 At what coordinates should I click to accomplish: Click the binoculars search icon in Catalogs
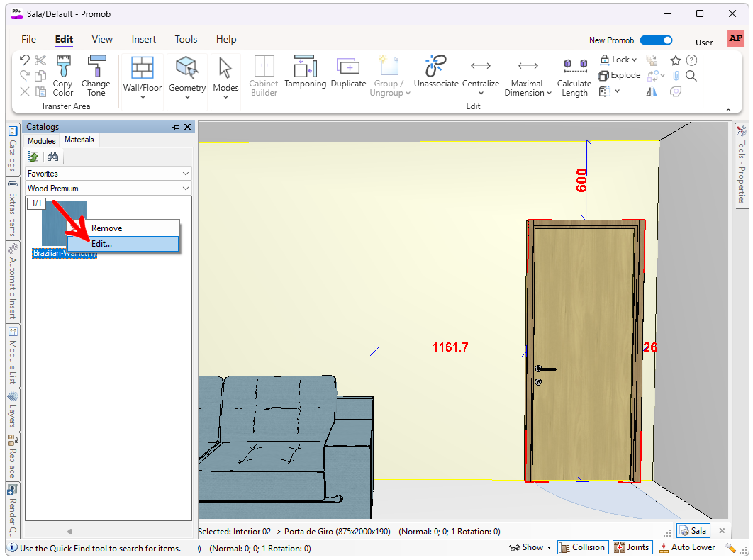pyautogui.click(x=52, y=157)
